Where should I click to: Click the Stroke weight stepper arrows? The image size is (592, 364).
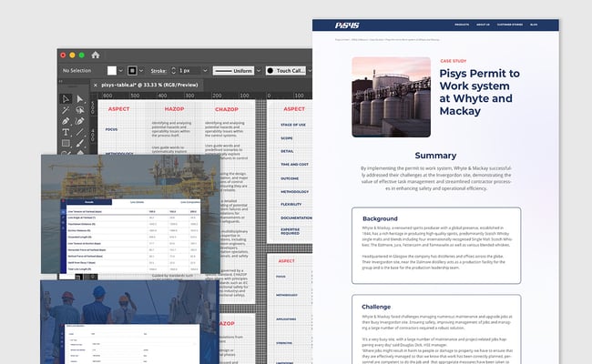pyautogui.click(x=174, y=71)
